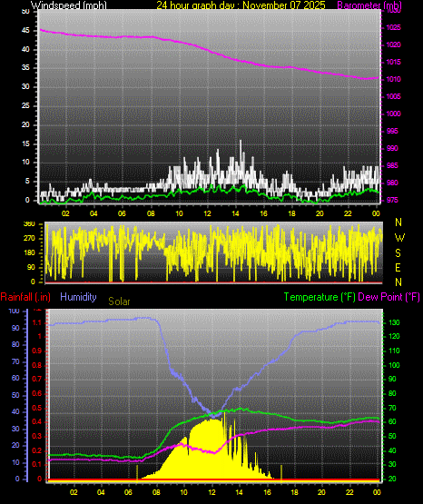Click the "Temperature (°F)" legend label
The height and width of the screenshot is (504, 423).
[x=320, y=297]
